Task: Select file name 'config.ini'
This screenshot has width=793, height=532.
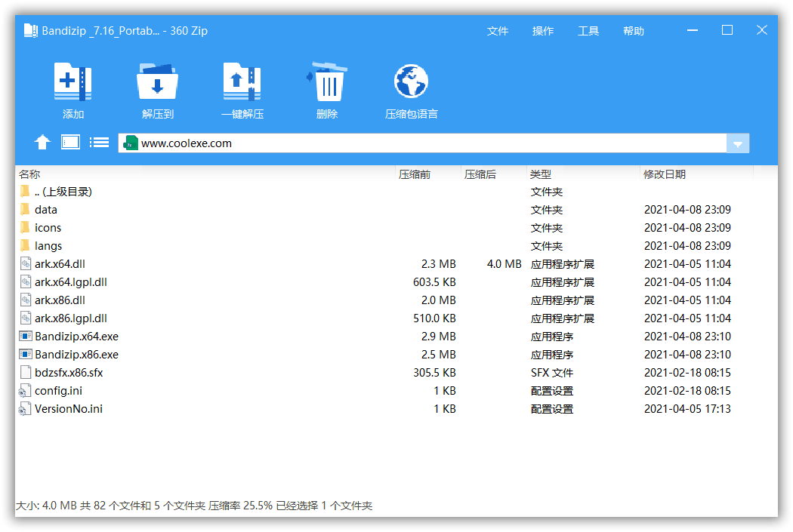Action: click(x=58, y=391)
